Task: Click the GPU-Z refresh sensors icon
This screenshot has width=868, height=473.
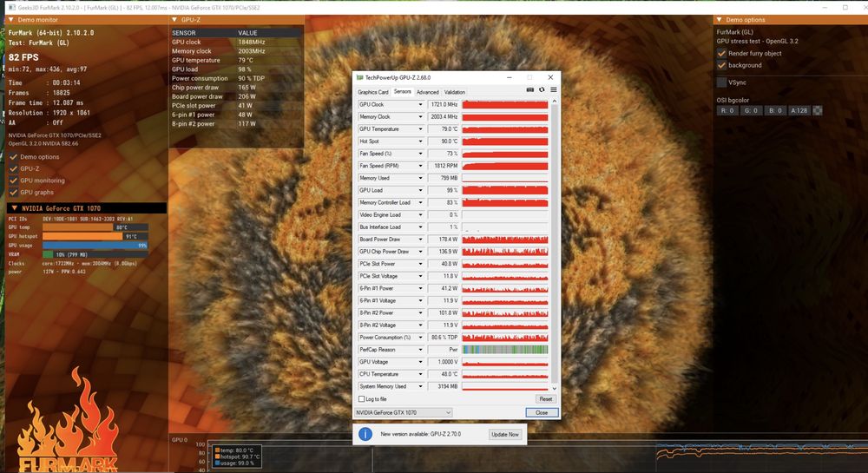Action: tap(542, 89)
